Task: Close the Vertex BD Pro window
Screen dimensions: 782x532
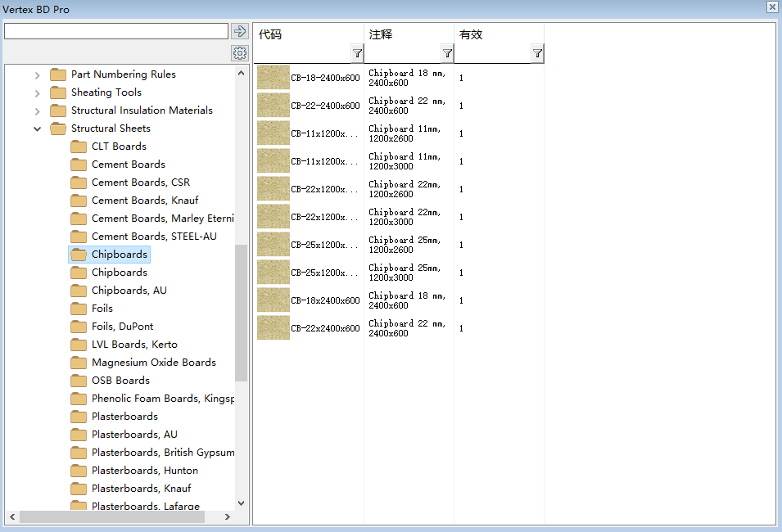Action: coord(772,7)
